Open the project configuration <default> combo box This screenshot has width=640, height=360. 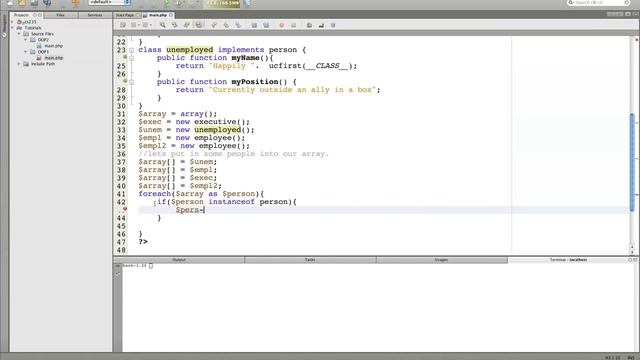point(109,2)
